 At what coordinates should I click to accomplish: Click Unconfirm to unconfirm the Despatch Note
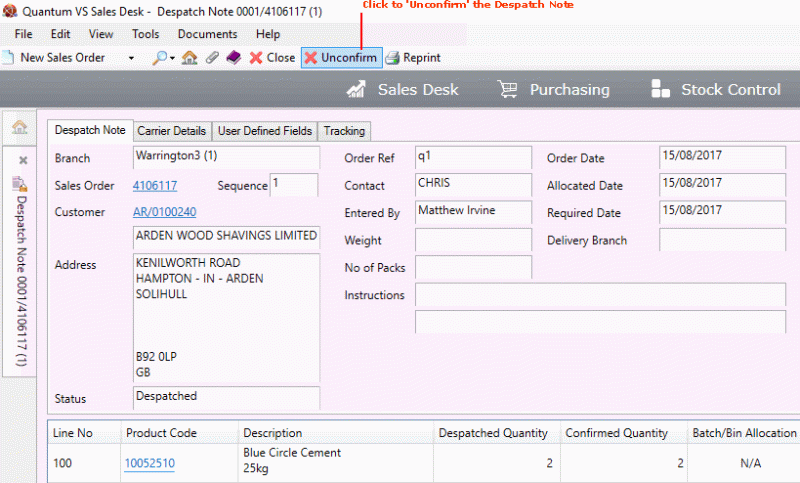[x=341, y=58]
